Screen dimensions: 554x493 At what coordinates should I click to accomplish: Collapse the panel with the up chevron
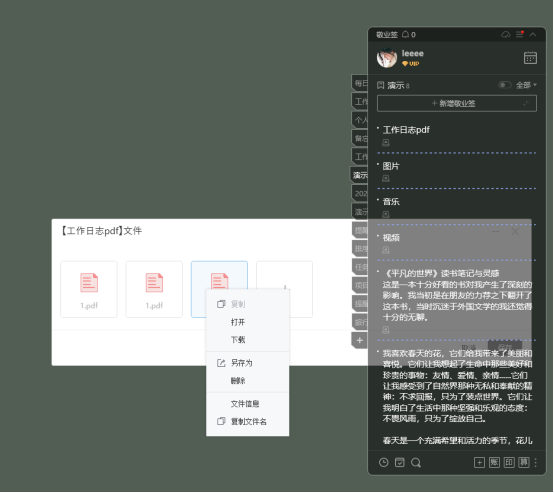coord(533,34)
